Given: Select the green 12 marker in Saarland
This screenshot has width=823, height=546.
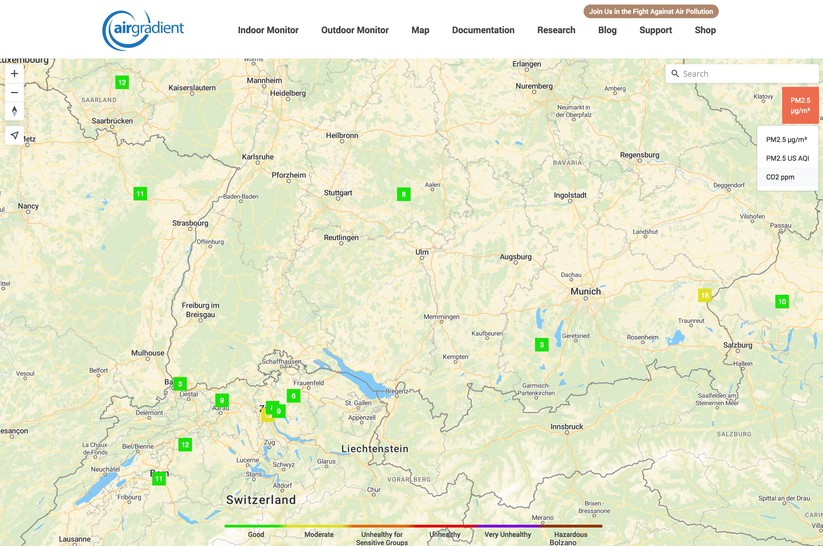Looking at the screenshot, I should click(x=122, y=82).
